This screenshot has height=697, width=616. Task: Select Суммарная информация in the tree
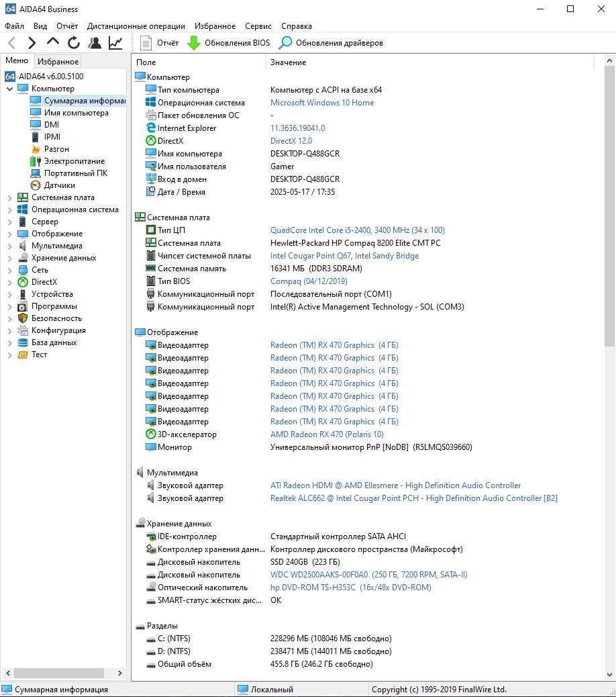point(78,101)
